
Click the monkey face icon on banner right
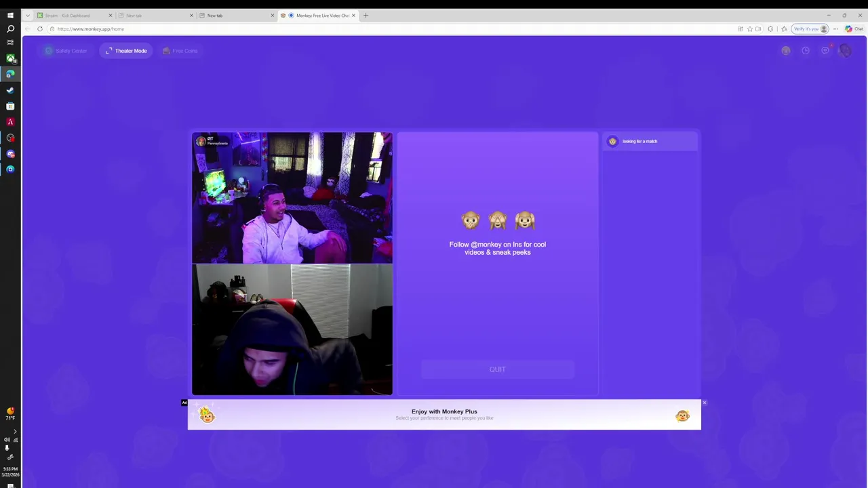click(682, 416)
